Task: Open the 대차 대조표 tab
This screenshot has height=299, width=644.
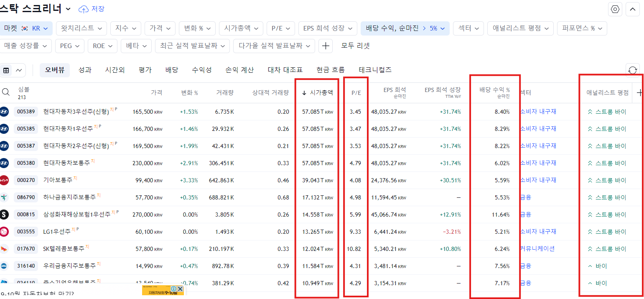Action: (x=285, y=70)
